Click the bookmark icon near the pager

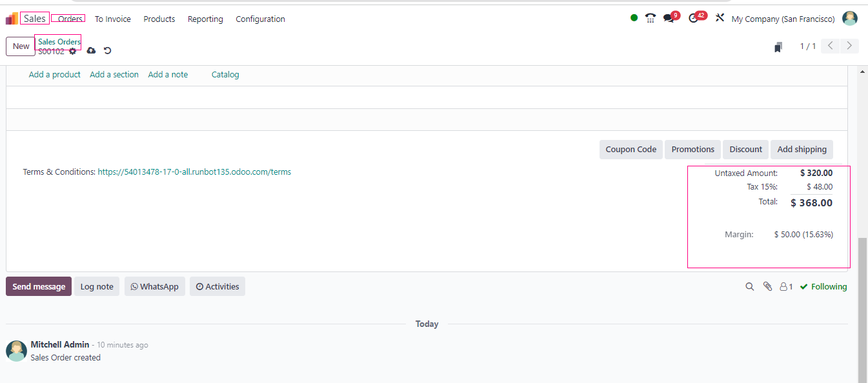[x=778, y=47]
